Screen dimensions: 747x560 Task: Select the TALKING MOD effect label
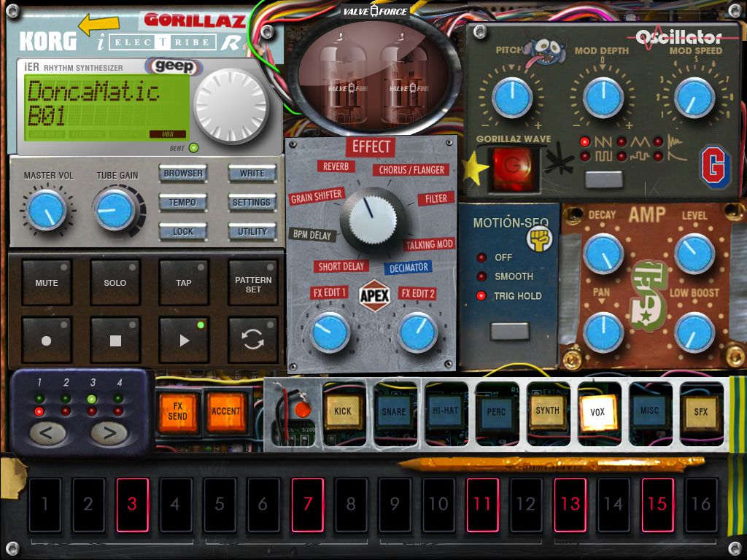(x=429, y=244)
